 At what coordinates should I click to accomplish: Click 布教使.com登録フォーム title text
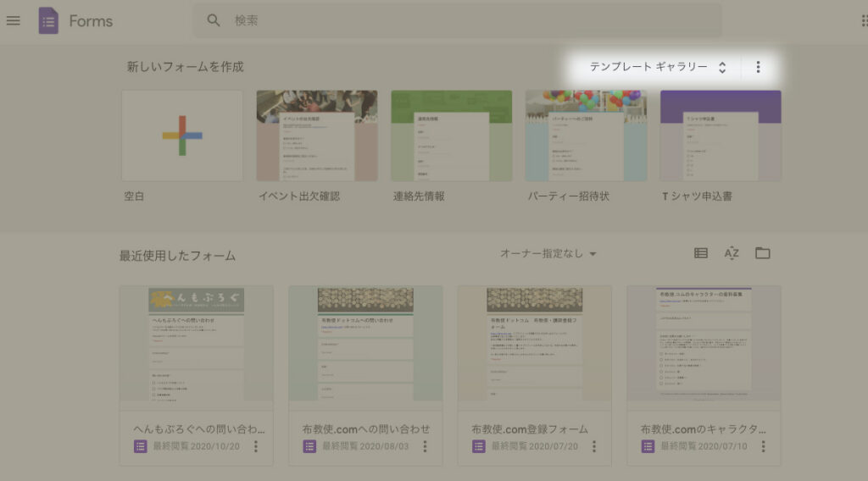530,429
